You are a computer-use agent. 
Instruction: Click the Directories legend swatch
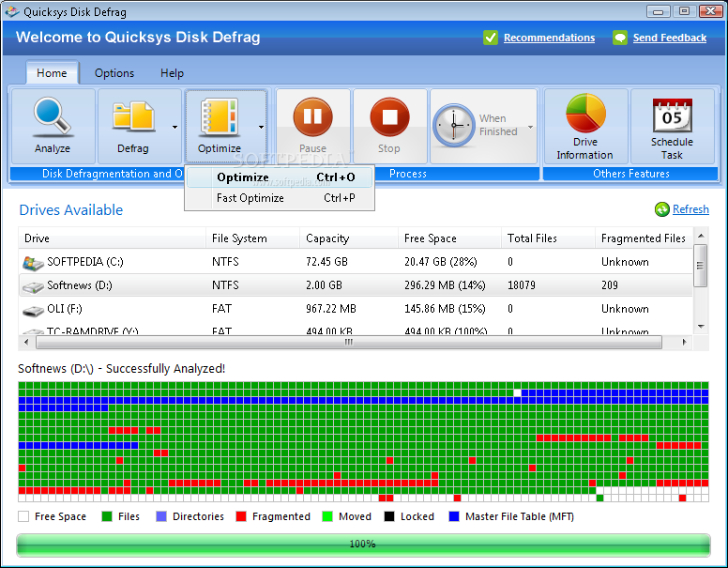point(161,516)
